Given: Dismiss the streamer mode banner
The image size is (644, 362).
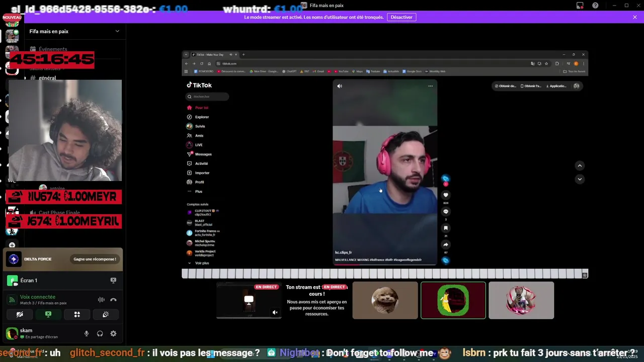Looking at the screenshot, I should click(635, 17).
